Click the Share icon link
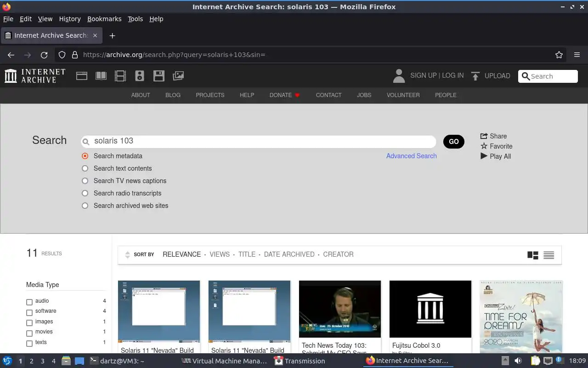588x368 pixels. click(x=493, y=136)
